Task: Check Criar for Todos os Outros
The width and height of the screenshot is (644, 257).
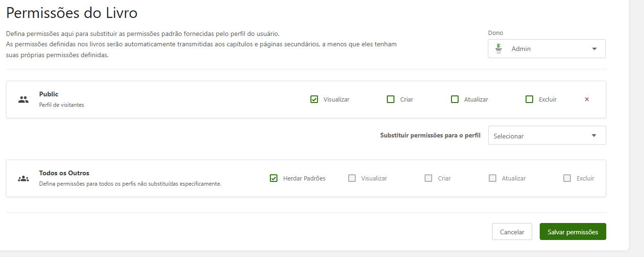Action: (428, 178)
